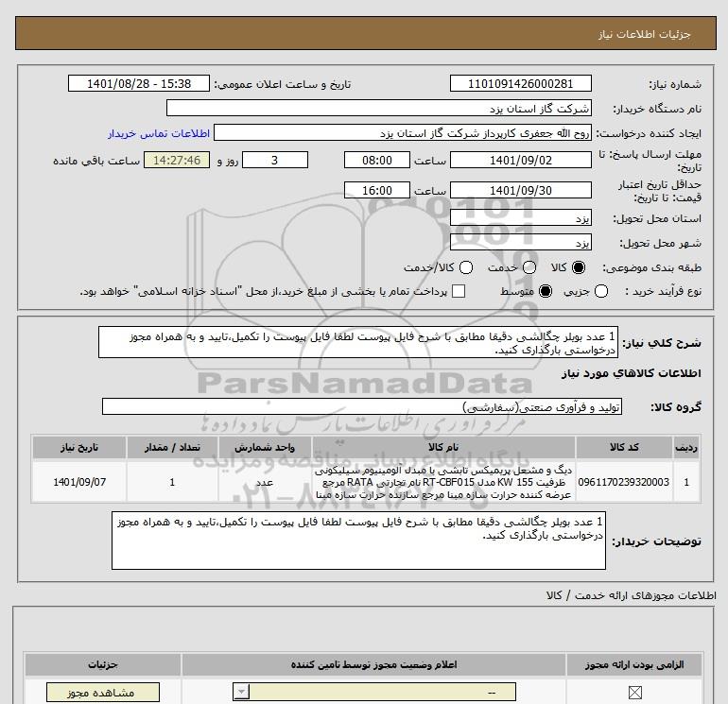The image size is (728, 704).
Task: Click buyer notes text area
Action: click(x=358, y=541)
